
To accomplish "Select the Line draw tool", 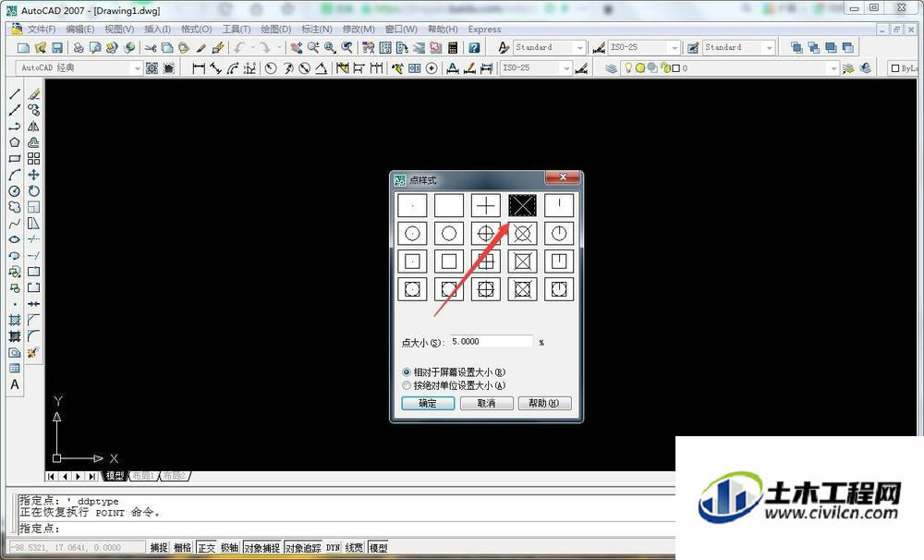I will pos(15,93).
